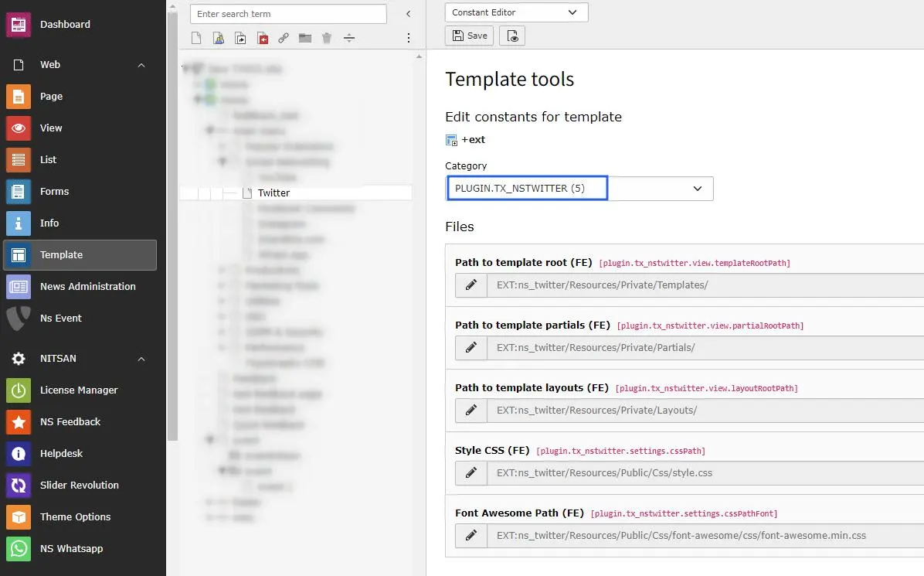The width and height of the screenshot is (924, 576).
Task: Open the Constant Editor dropdown
Action: pyautogui.click(x=516, y=12)
